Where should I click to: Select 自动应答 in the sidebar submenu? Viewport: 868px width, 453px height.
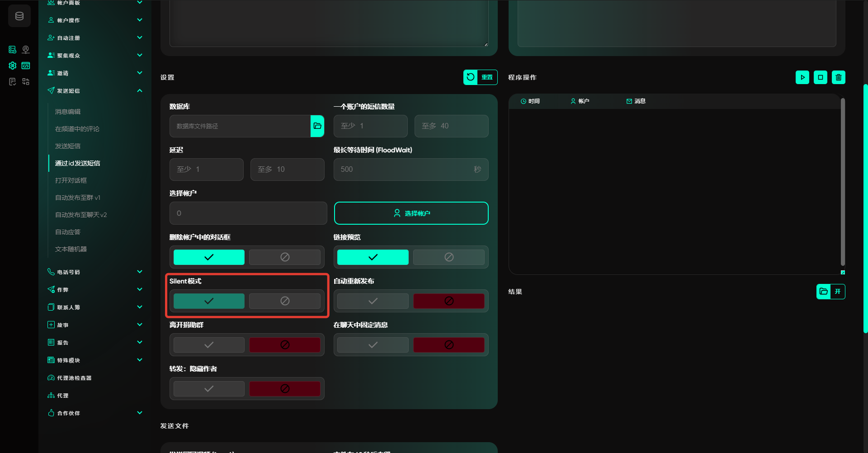click(x=68, y=232)
